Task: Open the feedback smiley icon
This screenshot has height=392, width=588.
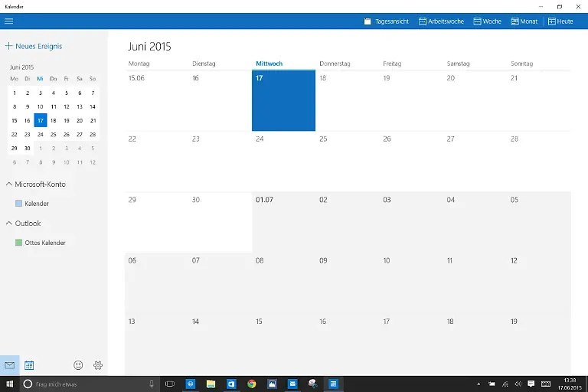Action: 78,365
